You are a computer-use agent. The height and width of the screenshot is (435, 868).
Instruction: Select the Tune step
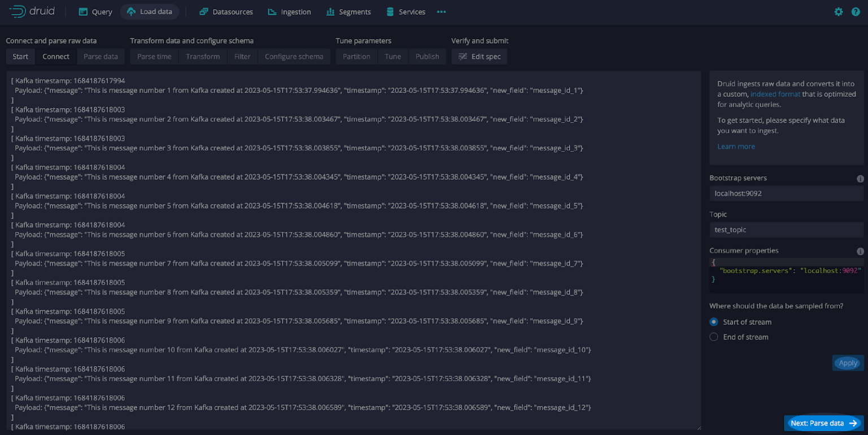point(393,57)
